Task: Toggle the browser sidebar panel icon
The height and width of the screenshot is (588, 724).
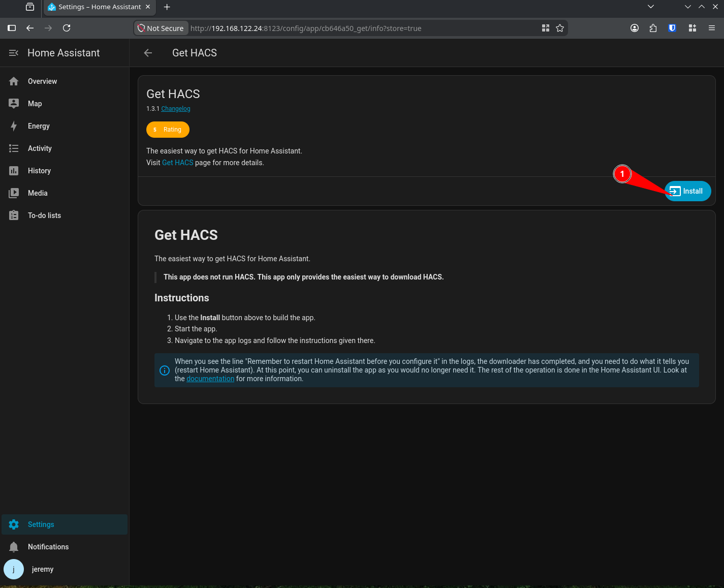Action: (x=12, y=28)
